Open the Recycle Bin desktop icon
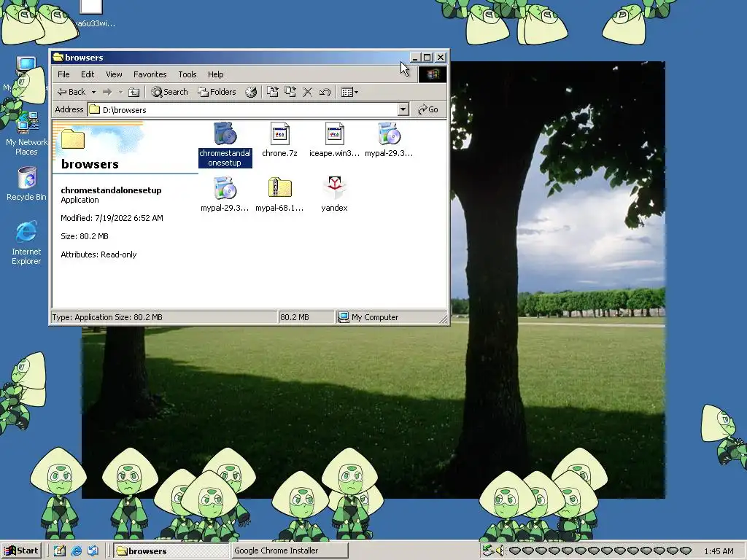747x560 pixels. pyautogui.click(x=27, y=184)
